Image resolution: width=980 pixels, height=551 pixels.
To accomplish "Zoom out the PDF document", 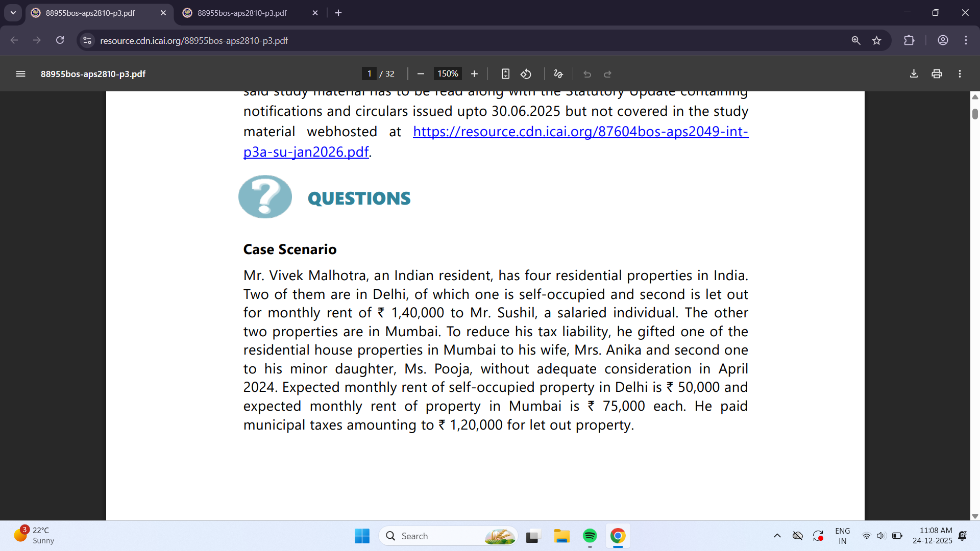I will click(x=421, y=74).
